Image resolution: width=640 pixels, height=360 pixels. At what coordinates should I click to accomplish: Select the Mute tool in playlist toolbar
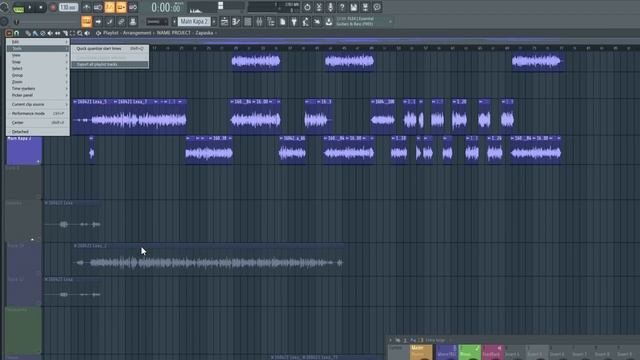(x=50, y=33)
